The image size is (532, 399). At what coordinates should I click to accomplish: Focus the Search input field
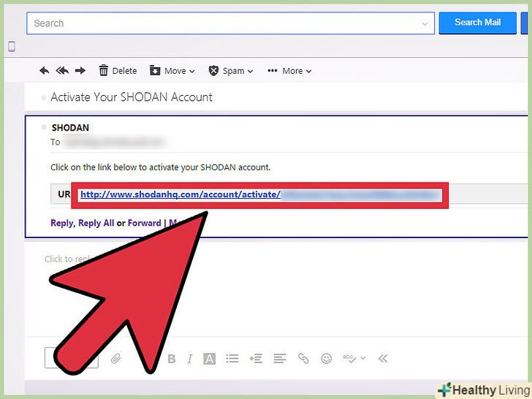click(230, 23)
